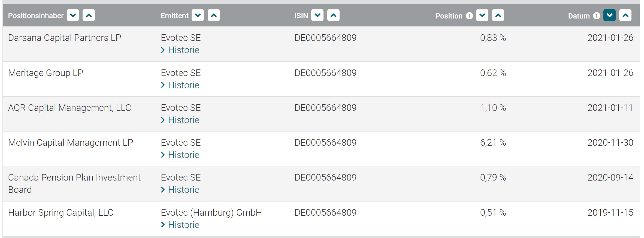Open Historie for Canada Pension Plan Investment Board
Image resolution: width=644 pixels, height=238 pixels.
click(x=183, y=190)
